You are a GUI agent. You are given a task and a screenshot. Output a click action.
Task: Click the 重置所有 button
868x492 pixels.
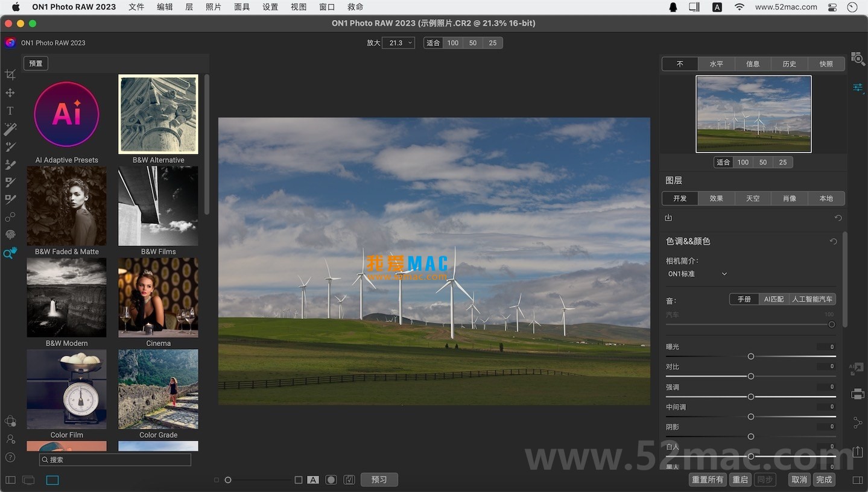point(708,480)
